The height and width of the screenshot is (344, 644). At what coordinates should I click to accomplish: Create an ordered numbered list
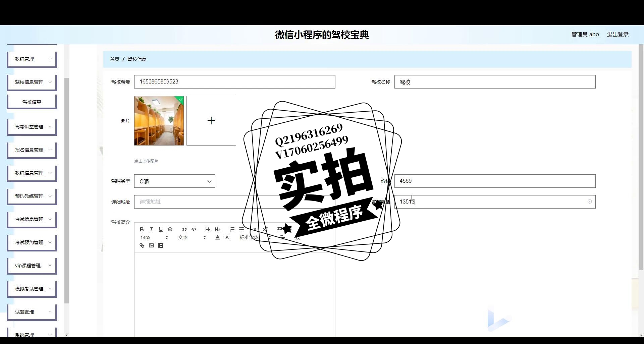pos(232,229)
